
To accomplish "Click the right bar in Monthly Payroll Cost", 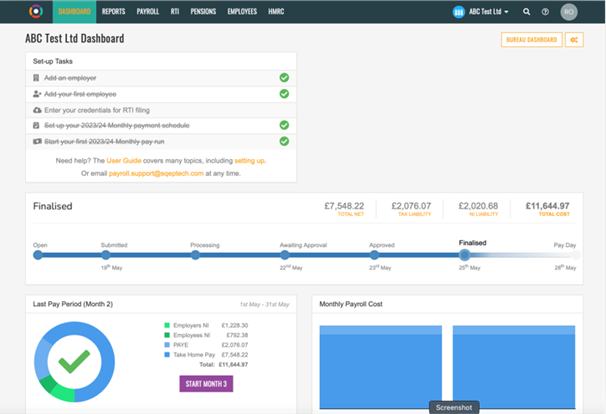I will click(514, 367).
